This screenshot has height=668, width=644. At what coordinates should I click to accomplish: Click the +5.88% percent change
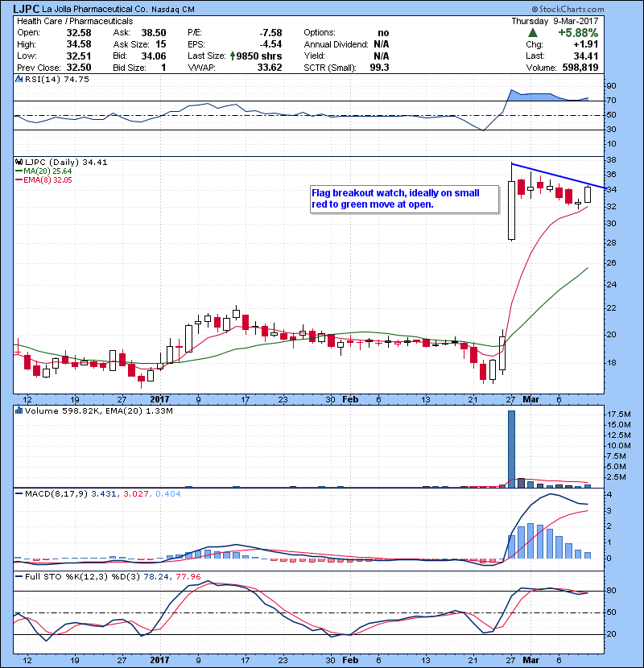pos(578,33)
